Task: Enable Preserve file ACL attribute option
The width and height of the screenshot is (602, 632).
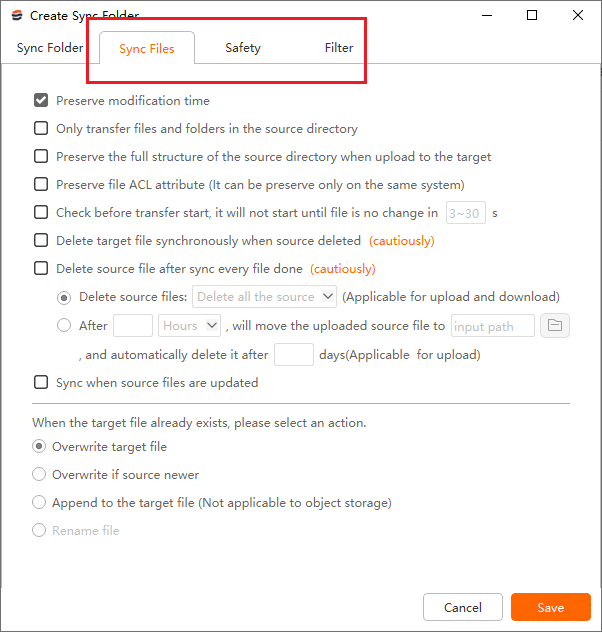Action: [x=41, y=185]
